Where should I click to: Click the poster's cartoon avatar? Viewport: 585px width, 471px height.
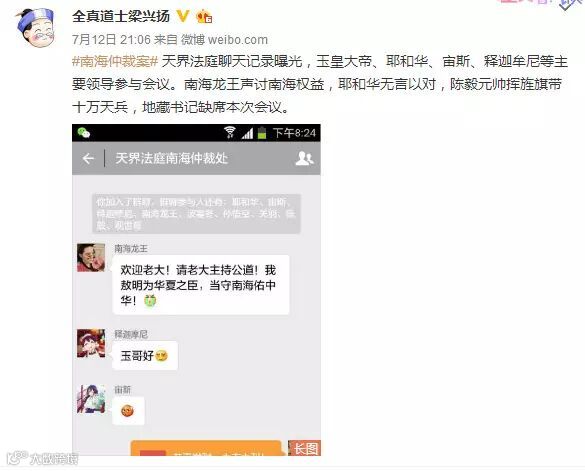coord(35,28)
